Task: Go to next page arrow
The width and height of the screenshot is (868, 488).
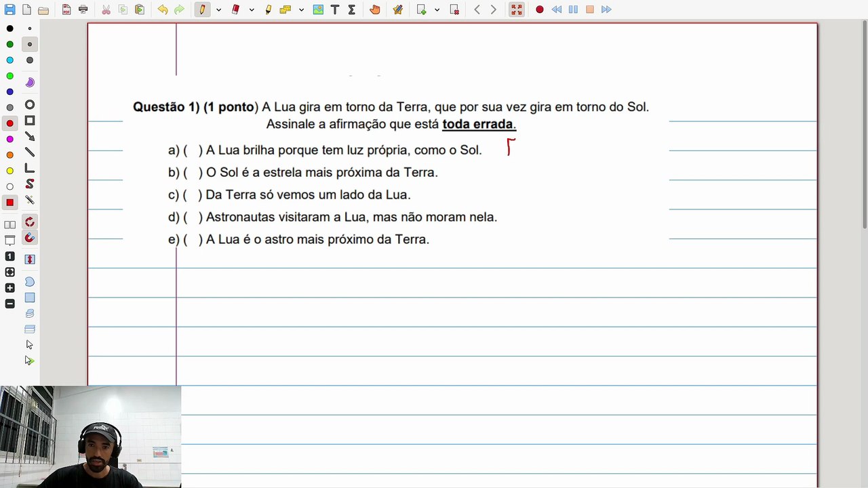Action: coord(493,9)
